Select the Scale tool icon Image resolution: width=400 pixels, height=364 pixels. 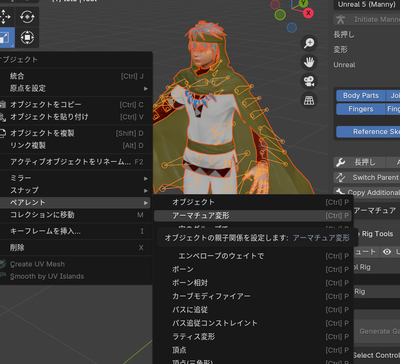5,37
